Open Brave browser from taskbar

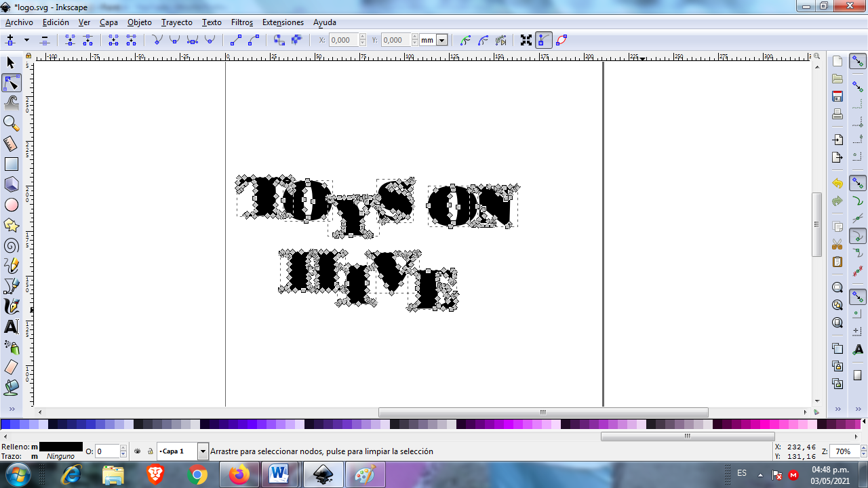click(155, 475)
